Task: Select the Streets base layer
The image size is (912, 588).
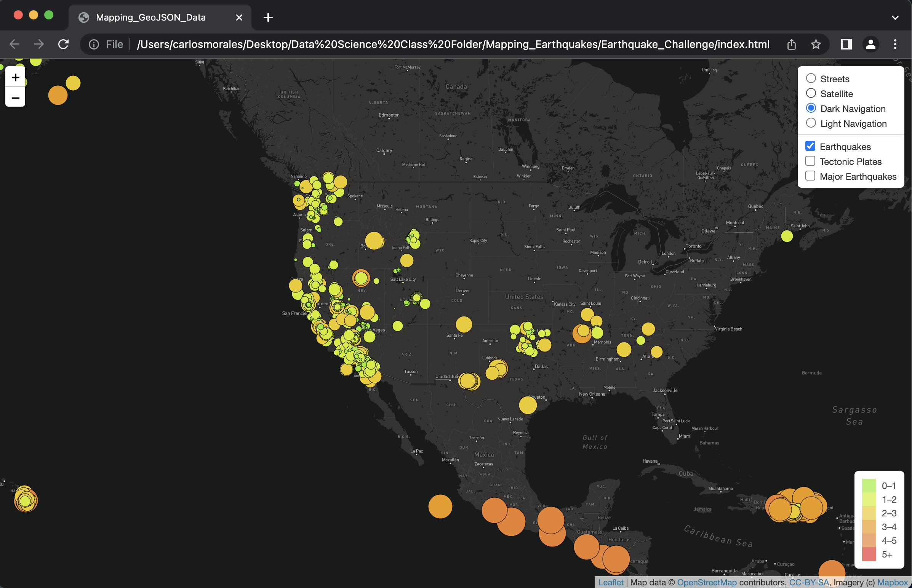Action: pos(811,78)
